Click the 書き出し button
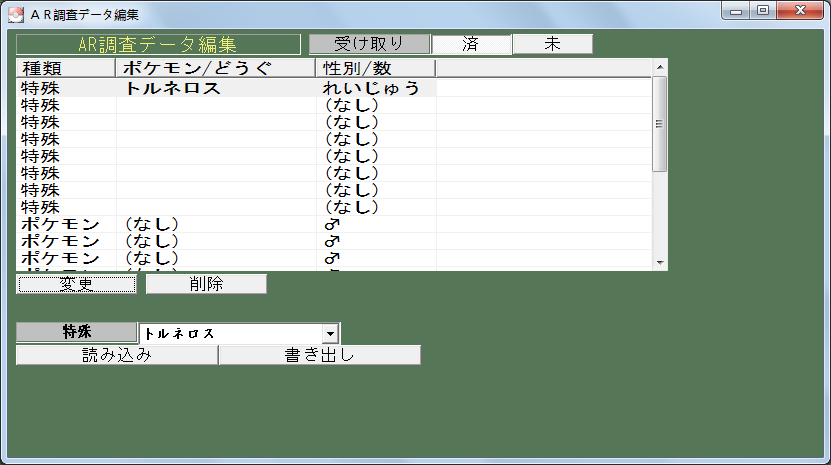The image size is (831, 465). 320,355
